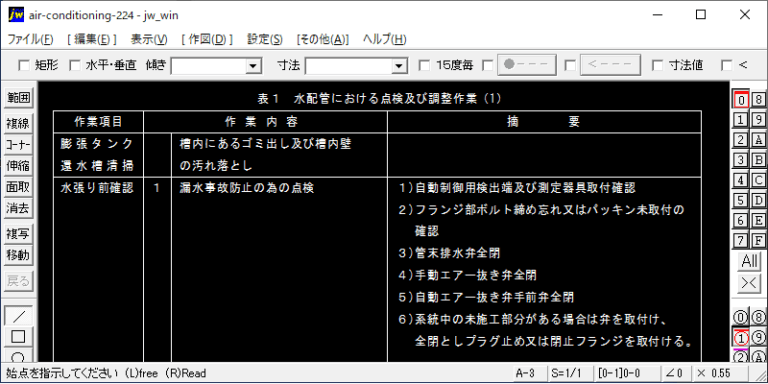768x384 pixels.
Task: Select the line drawing tool
Action: 19,316
